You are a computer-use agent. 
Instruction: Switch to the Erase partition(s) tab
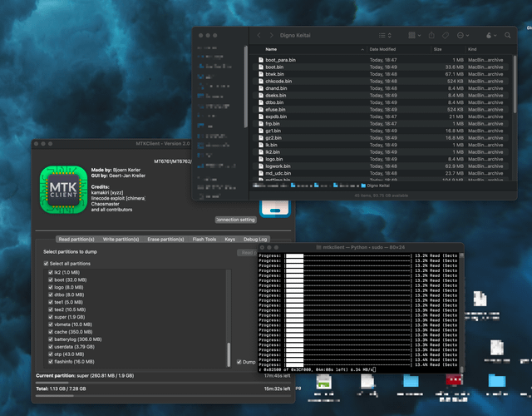165,240
